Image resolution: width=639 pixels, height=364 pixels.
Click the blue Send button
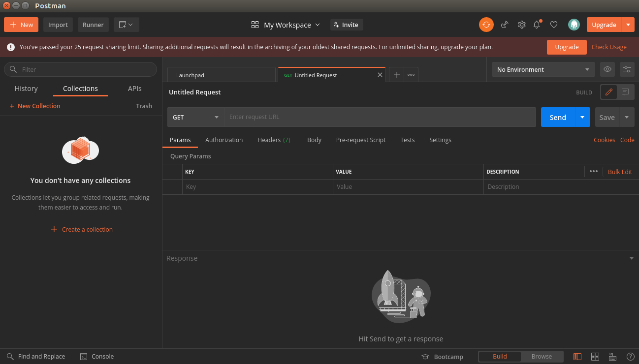point(558,117)
